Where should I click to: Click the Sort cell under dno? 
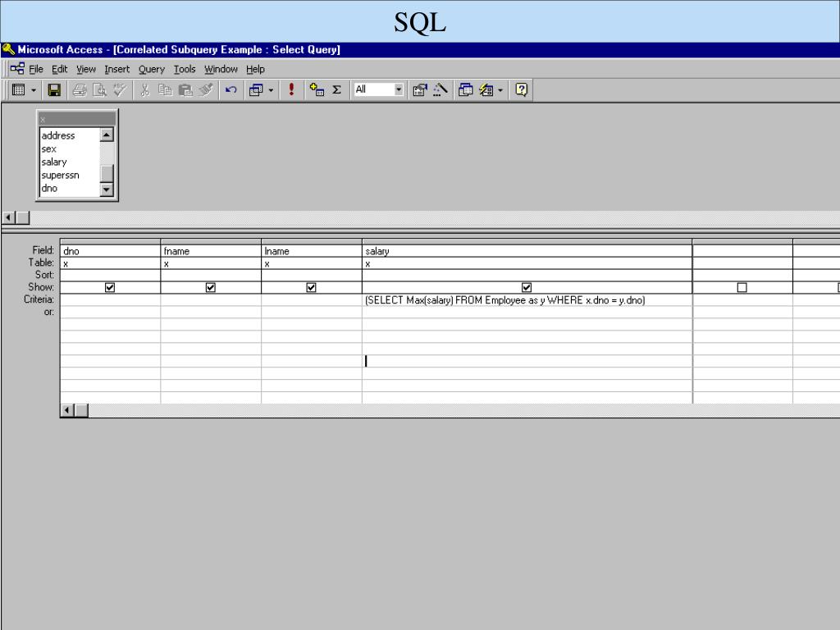pos(111,276)
